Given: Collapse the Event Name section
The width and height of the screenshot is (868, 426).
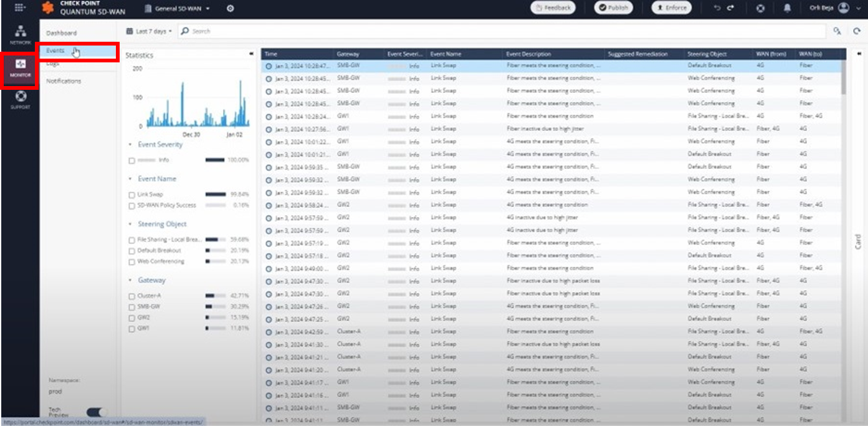Looking at the screenshot, I should [x=131, y=179].
